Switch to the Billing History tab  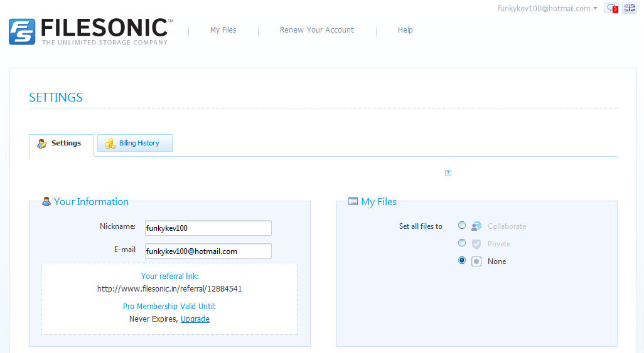tap(135, 143)
